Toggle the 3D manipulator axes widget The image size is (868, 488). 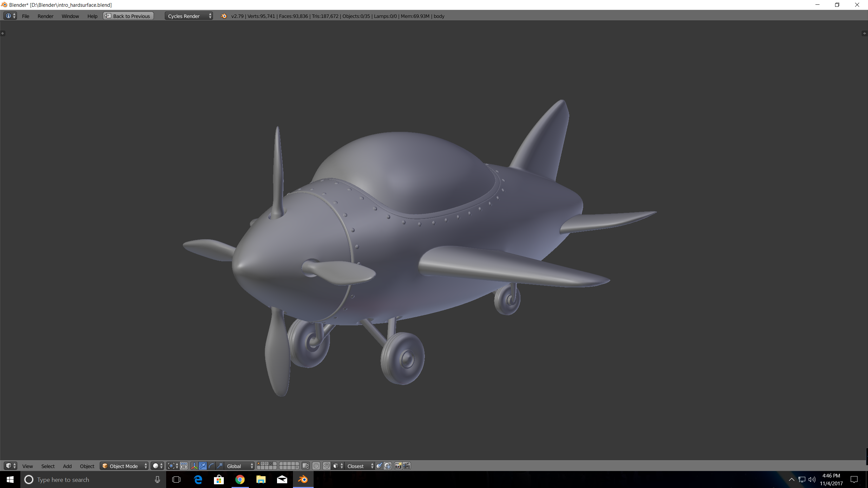point(194,466)
